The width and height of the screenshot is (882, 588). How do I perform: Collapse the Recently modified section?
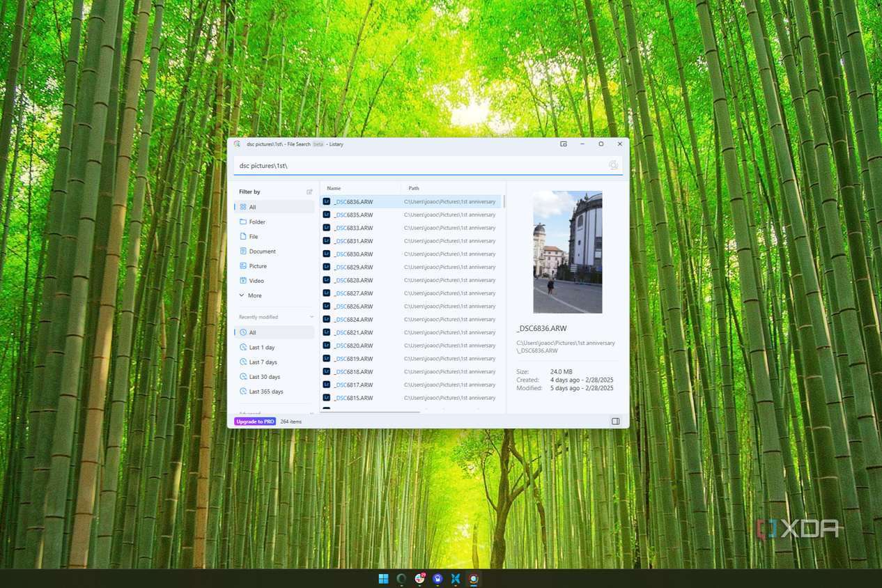tap(311, 317)
